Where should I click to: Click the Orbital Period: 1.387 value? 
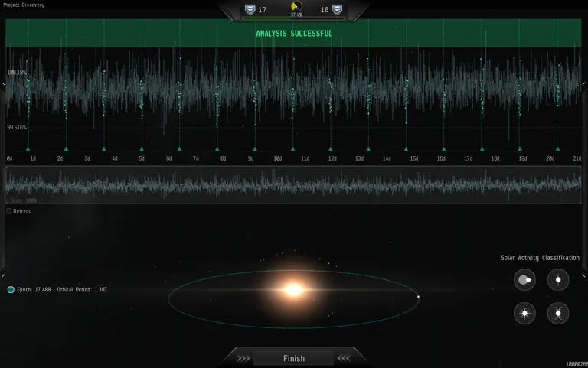[x=82, y=289]
